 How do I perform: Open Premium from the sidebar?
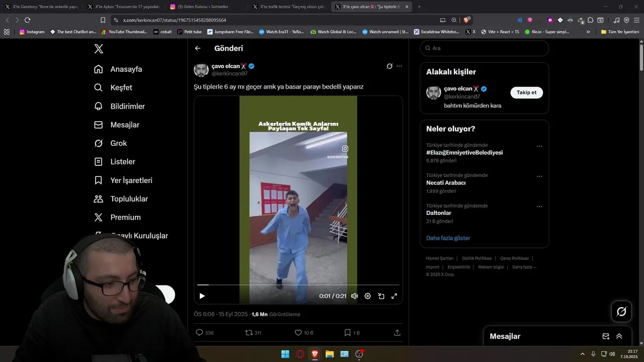tap(118, 218)
